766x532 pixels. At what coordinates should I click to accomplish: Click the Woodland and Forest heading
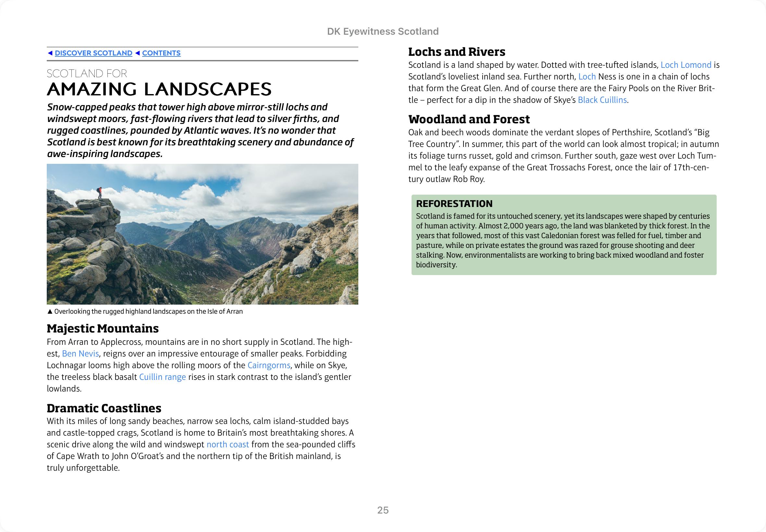point(469,119)
